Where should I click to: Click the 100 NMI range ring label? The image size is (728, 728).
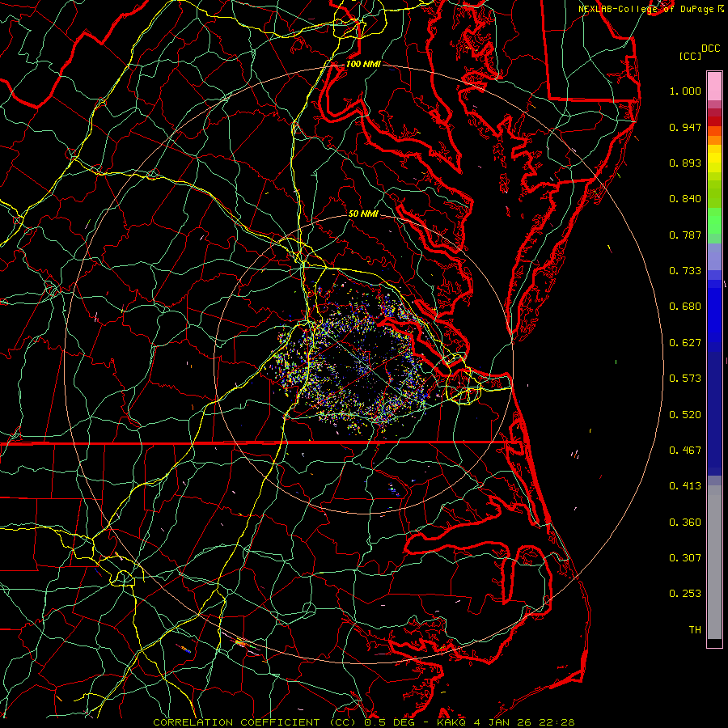(x=363, y=64)
